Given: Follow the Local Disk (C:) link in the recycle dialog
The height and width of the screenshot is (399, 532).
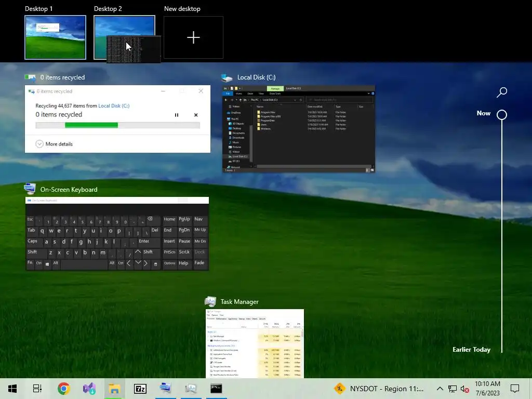Looking at the screenshot, I should tap(114, 106).
